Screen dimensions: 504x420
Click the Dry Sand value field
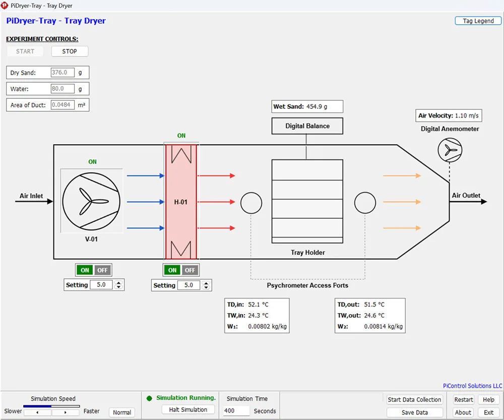(x=62, y=73)
